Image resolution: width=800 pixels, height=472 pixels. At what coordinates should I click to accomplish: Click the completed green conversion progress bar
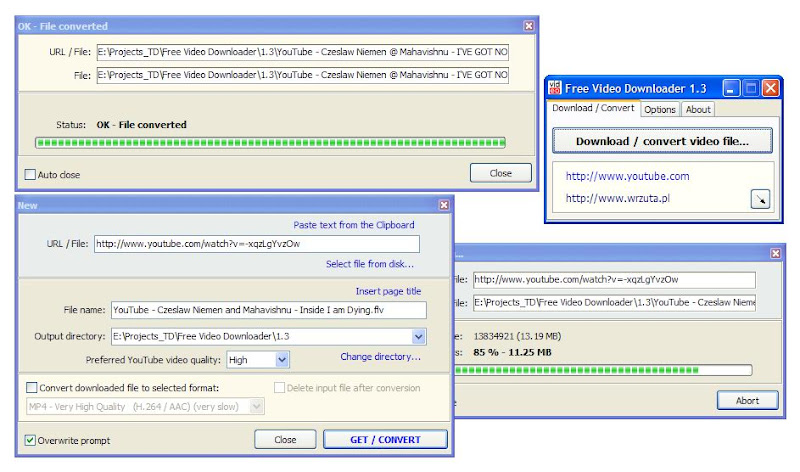270,142
